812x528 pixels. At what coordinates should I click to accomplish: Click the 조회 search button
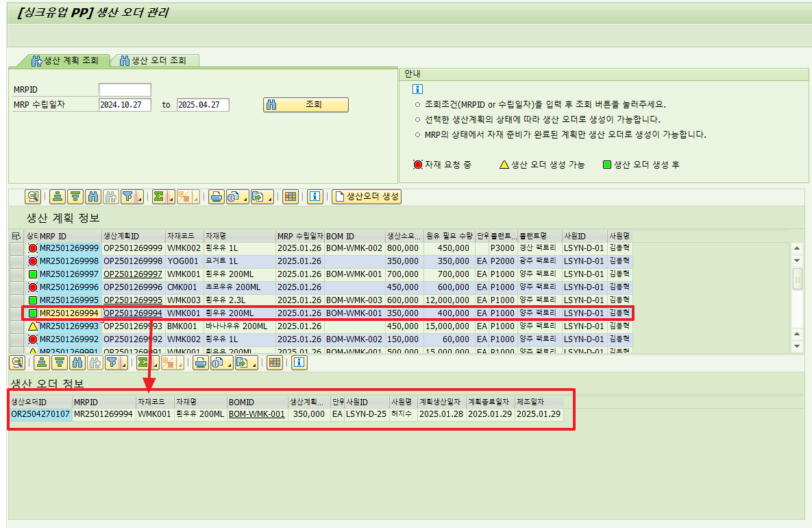[306, 105]
